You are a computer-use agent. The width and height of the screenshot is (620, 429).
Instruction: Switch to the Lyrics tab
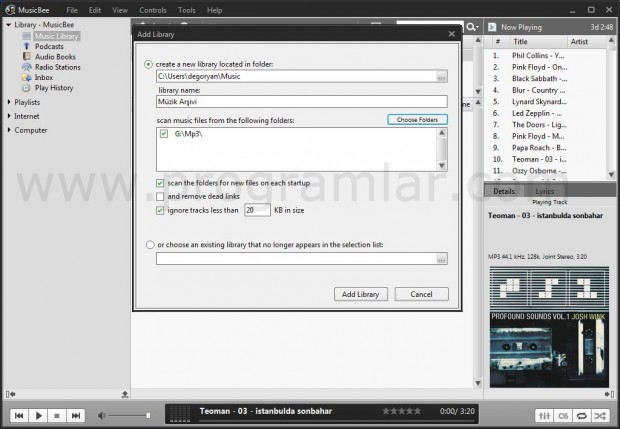[x=544, y=190]
